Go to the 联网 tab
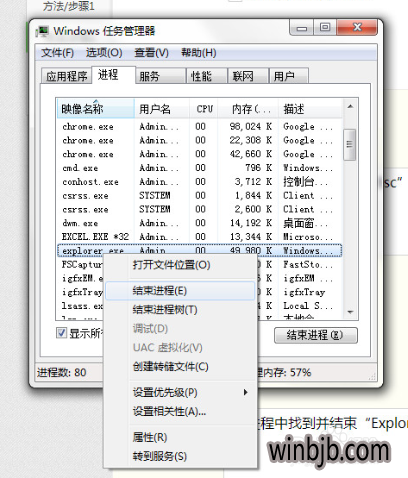The width and height of the screenshot is (408, 478). pos(248,76)
